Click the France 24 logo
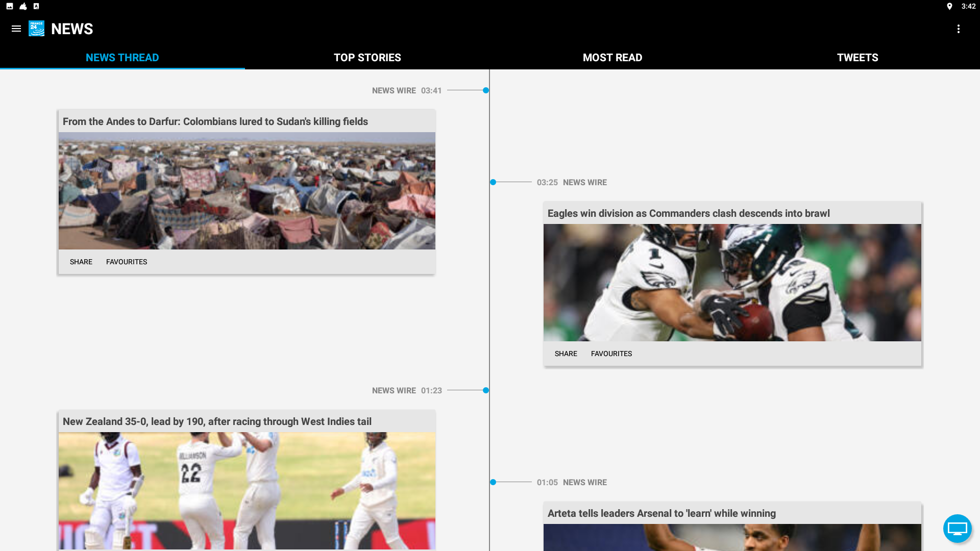This screenshot has height=551, width=980. point(36,29)
